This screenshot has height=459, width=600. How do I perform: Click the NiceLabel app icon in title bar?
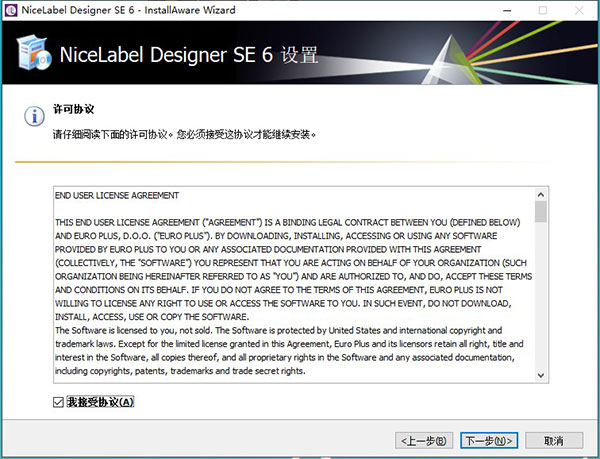(11, 10)
